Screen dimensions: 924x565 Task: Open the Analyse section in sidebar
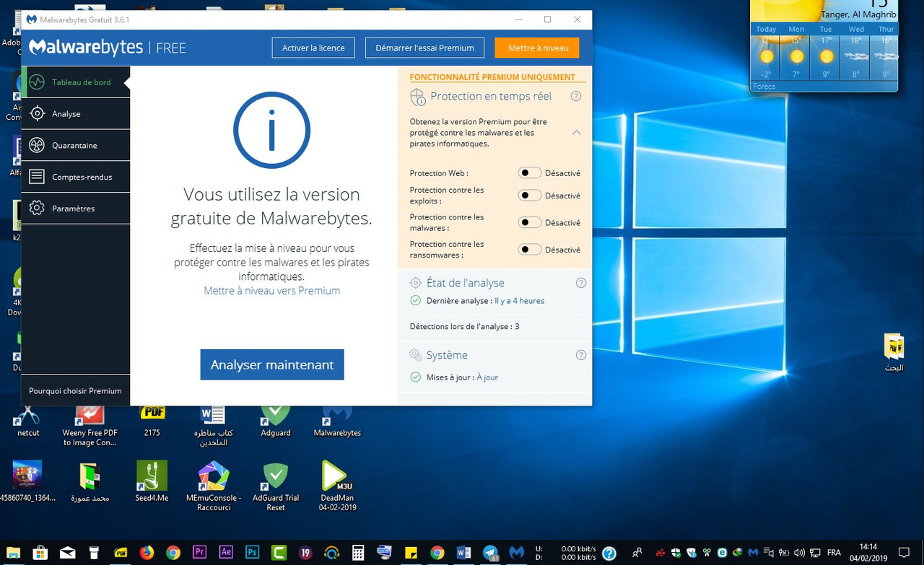pos(76,114)
